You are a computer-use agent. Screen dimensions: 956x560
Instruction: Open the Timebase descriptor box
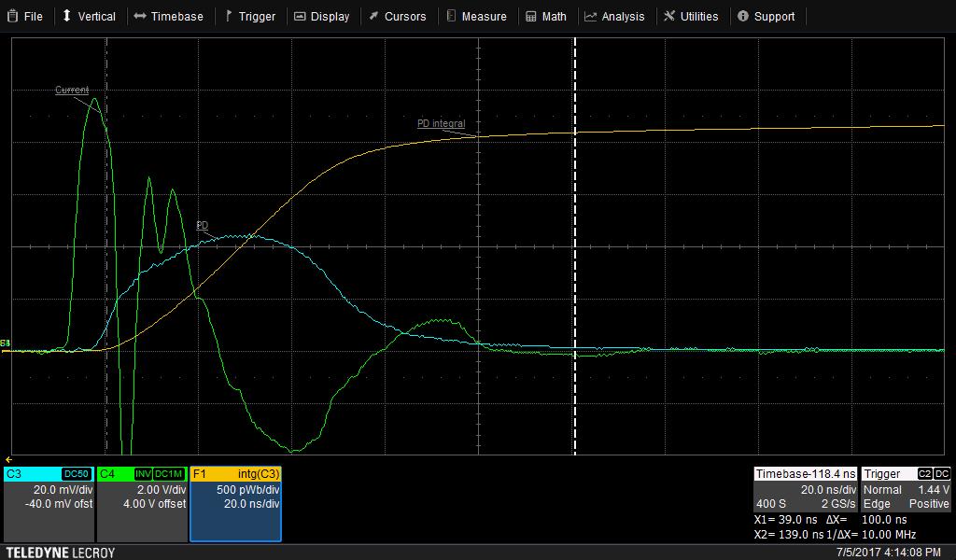pyautogui.click(x=805, y=489)
